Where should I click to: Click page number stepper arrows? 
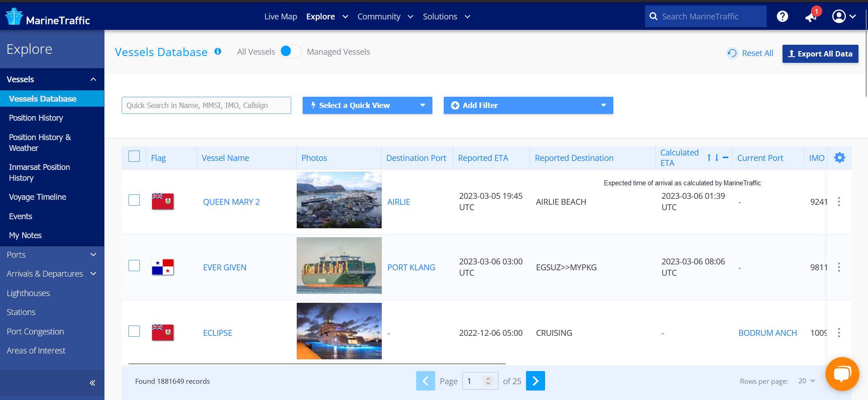(x=488, y=381)
